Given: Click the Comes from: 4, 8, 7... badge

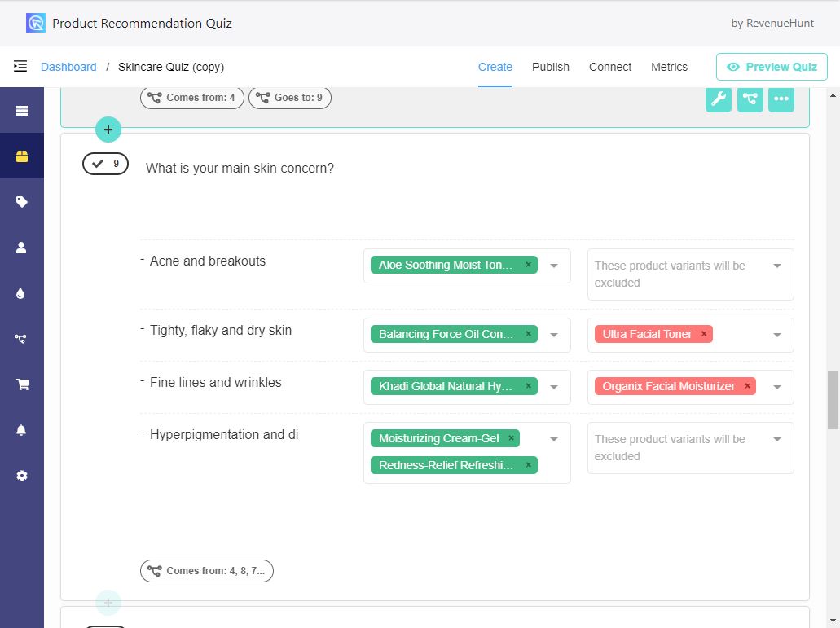Looking at the screenshot, I should click(207, 571).
